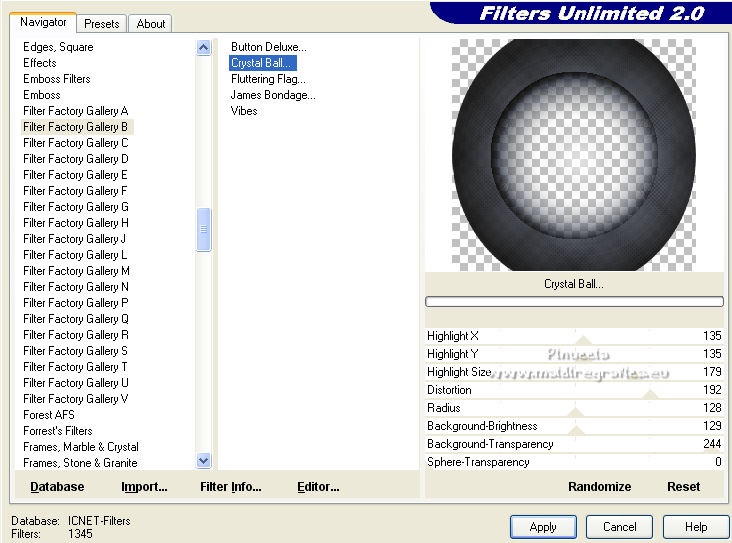Select Filter Factory Gallery M
This screenshot has height=543, width=732.
click(x=77, y=271)
